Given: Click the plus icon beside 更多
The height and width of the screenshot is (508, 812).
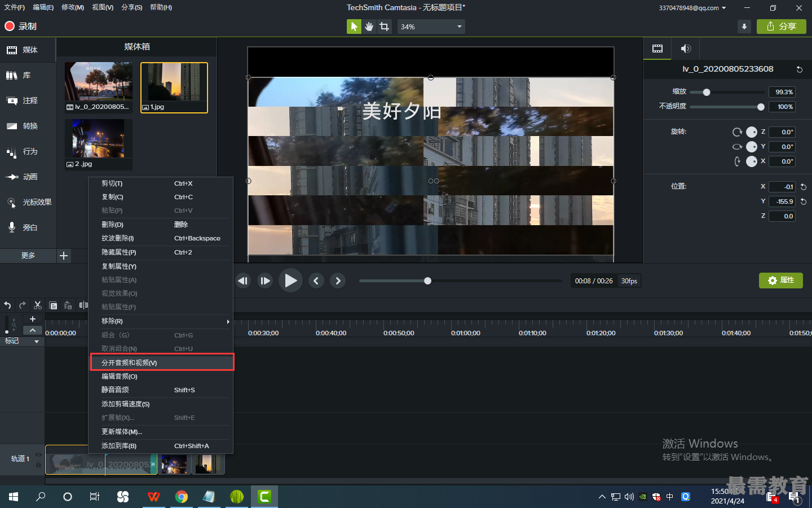Looking at the screenshot, I should (x=64, y=256).
